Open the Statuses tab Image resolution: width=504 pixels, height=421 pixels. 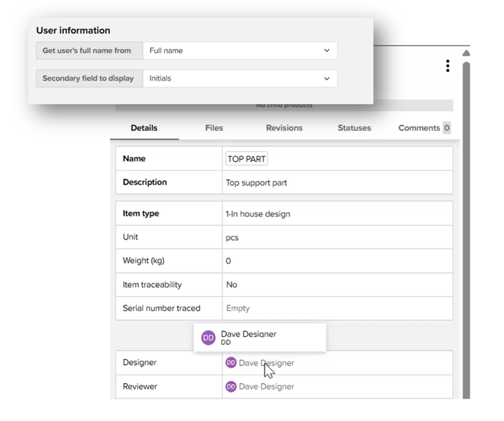(x=354, y=128)
